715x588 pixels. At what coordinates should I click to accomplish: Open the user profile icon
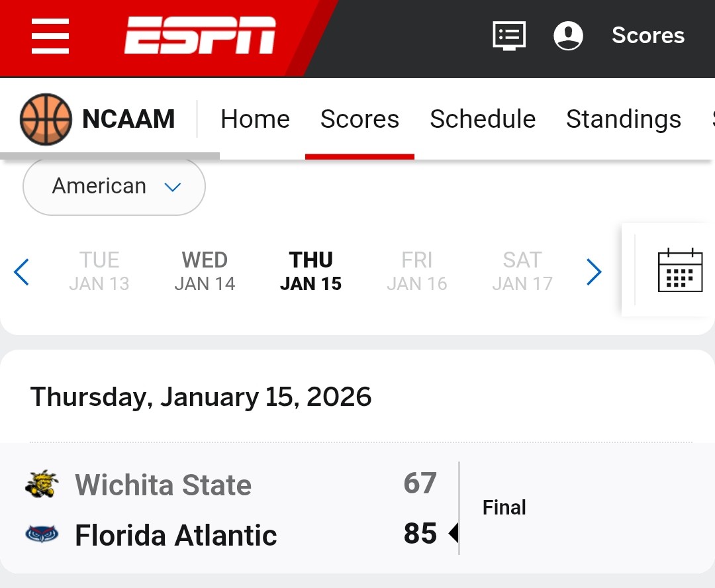(x=568, y=36)
